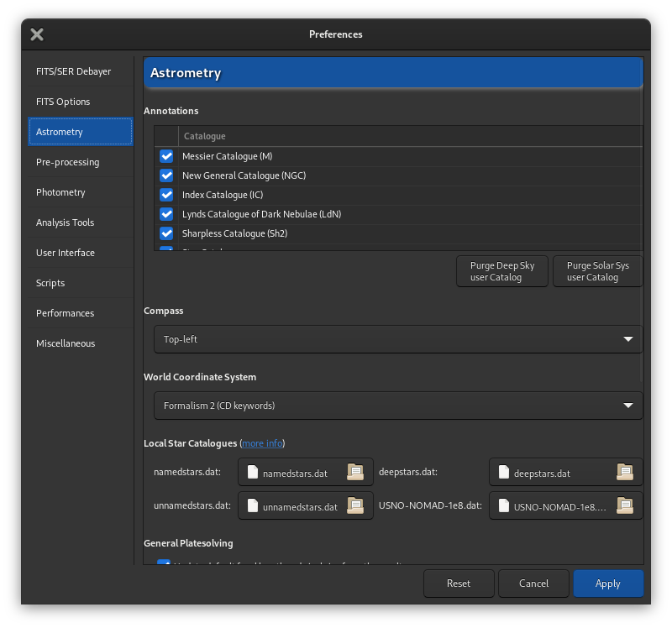Open the Pre-processing preferences section
The image size is (672, 628).
67,162
